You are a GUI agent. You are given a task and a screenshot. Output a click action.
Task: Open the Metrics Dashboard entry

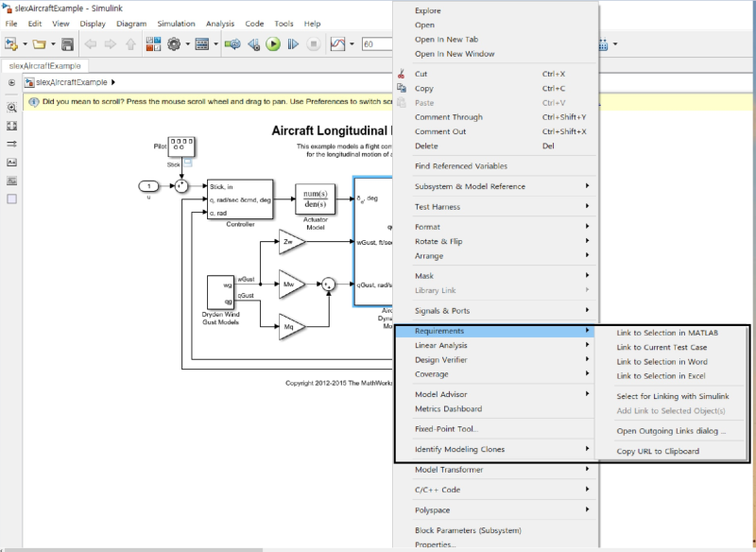[x=448, y=409]
